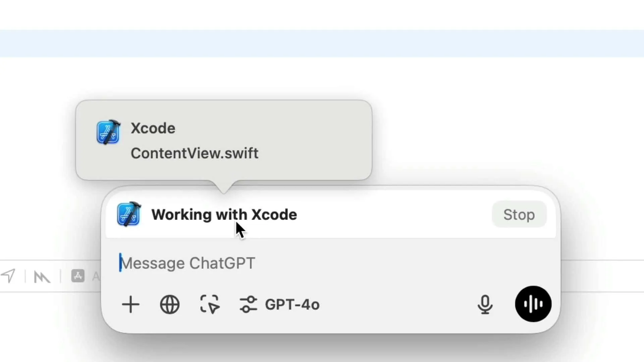
Task: Open attachment options with the plus icon
Action: pyautogui.click(x=130, y=304)
